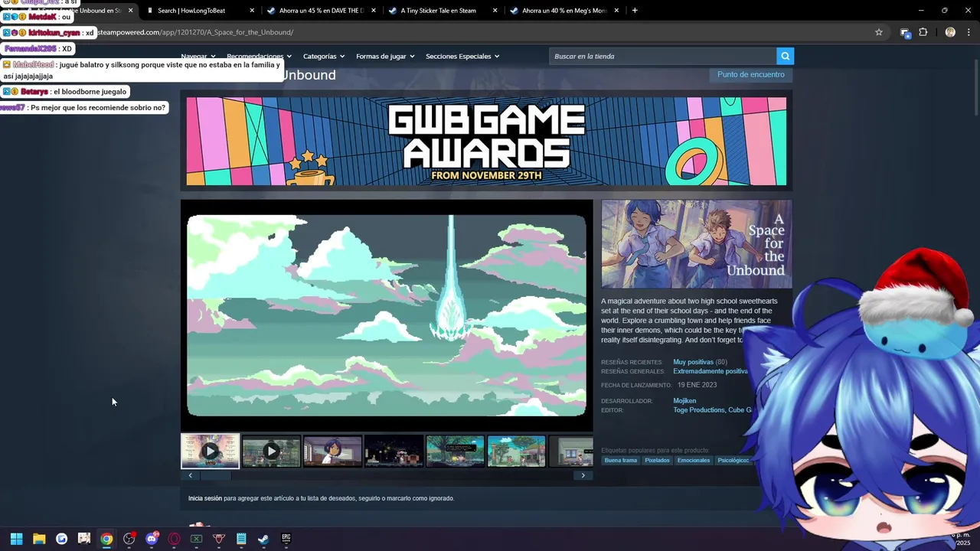Expand the Formas de jugar dropdown
This screenshot has height=551, width=980.
[x=385, y=57]
